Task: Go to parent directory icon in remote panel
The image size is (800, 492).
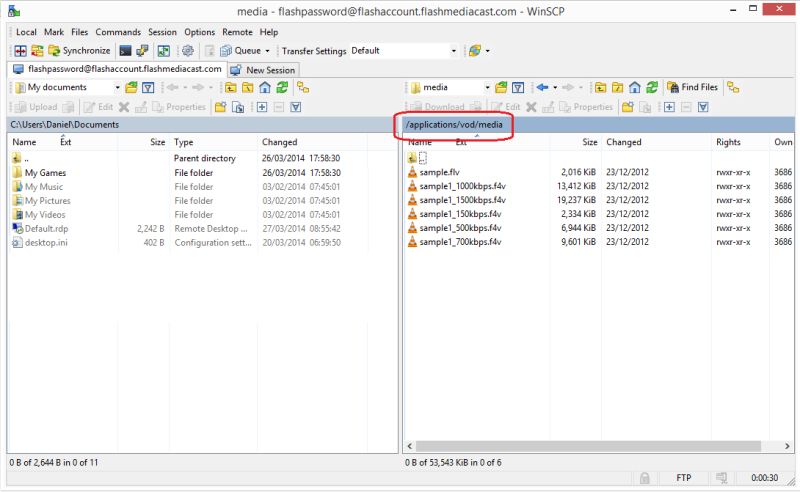Action: tap(601, 87)
